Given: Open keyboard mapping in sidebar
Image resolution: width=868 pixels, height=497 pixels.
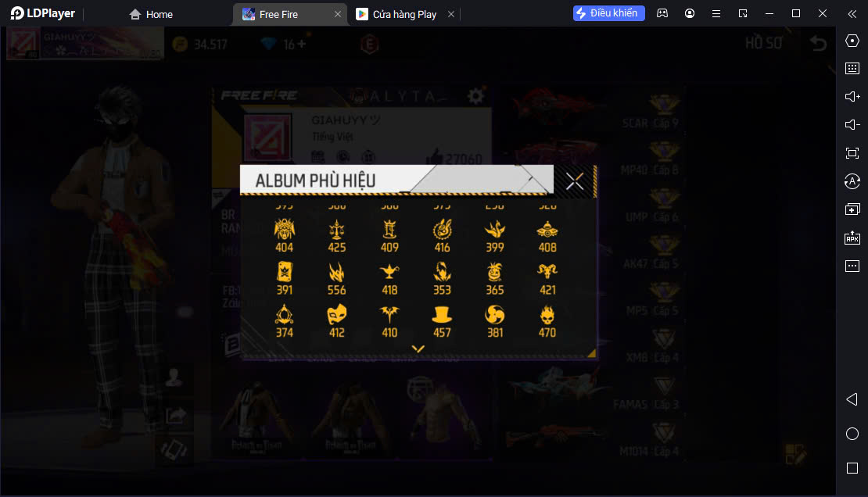Looking at the screenshot, I should pos(852,68).
